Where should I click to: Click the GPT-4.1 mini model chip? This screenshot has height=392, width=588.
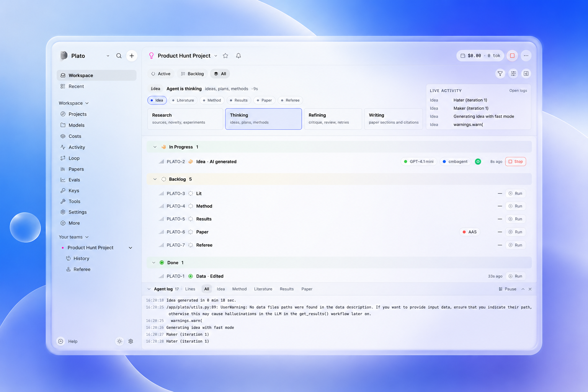tap(419, 162)
